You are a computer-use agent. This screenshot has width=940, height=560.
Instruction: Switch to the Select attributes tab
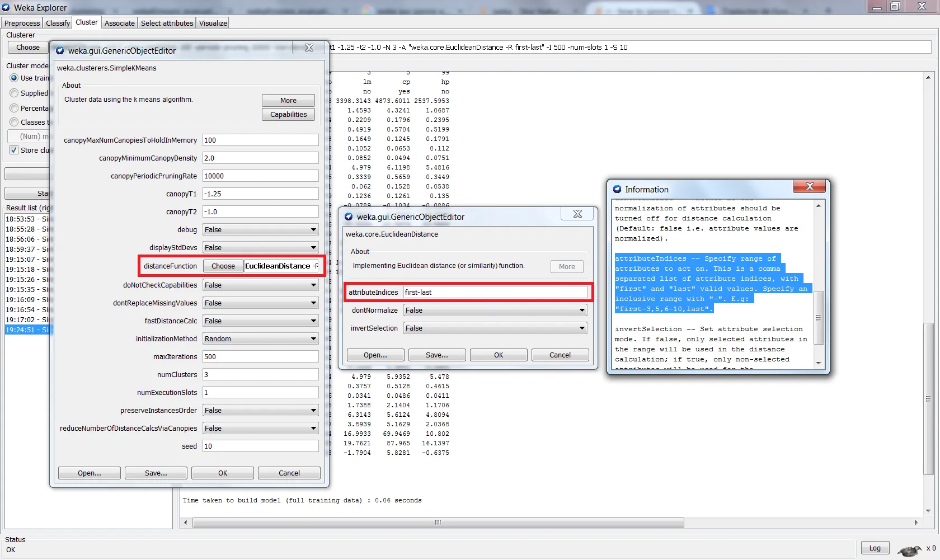click(x=167, y=23)
